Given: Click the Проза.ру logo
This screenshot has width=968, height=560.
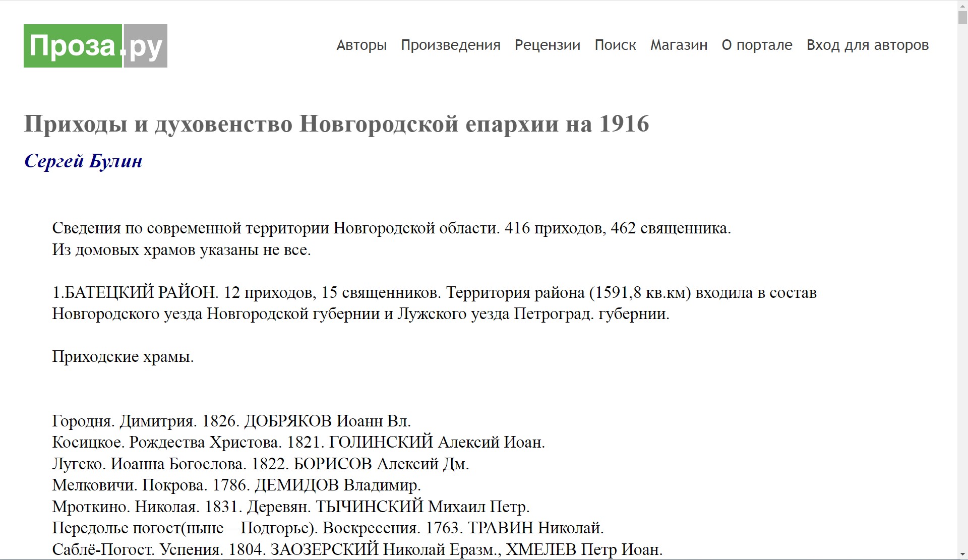Looking at the screenshot, I should point(95,46).
